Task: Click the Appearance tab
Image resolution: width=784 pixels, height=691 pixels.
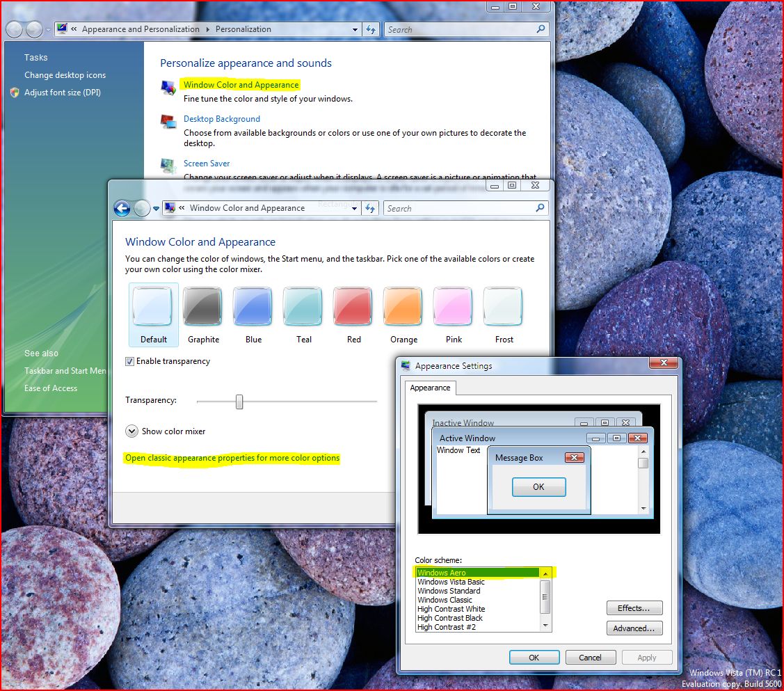Action: tap(430, 388)
